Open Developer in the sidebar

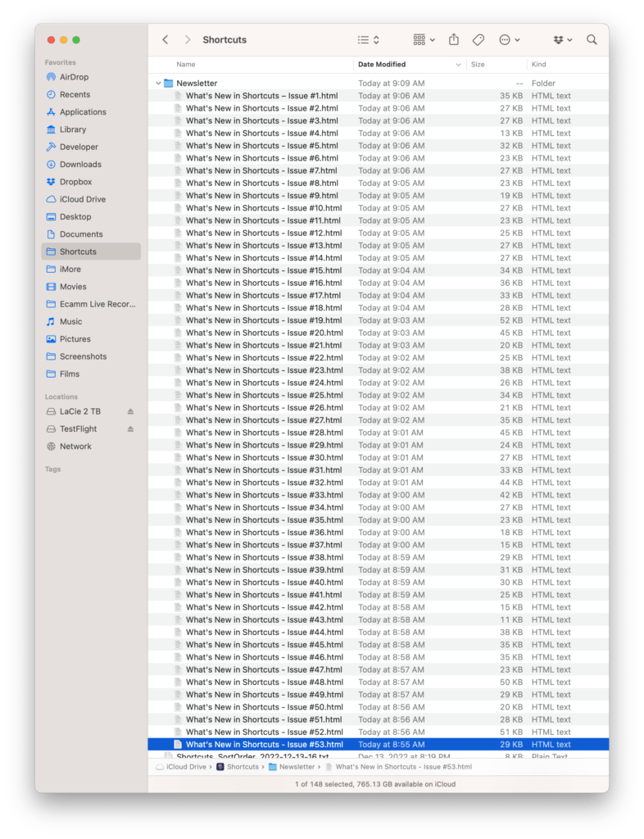(91, 147)
